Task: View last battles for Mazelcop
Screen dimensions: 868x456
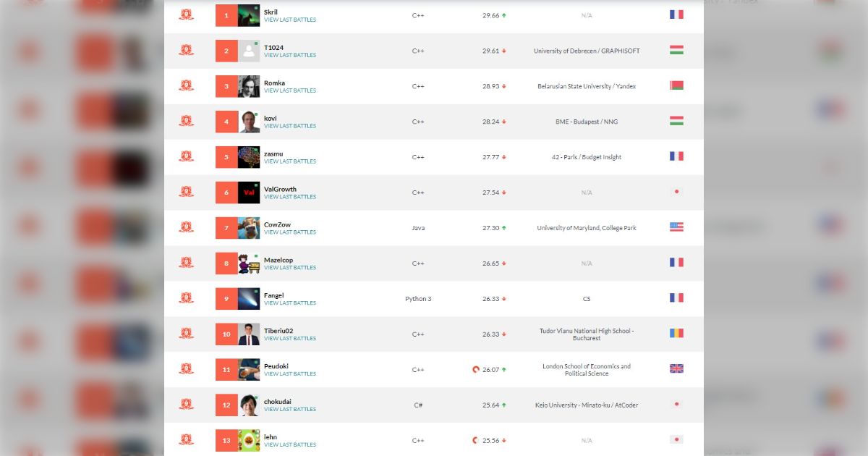Action: pyautogui.click(x=290, y=268)
